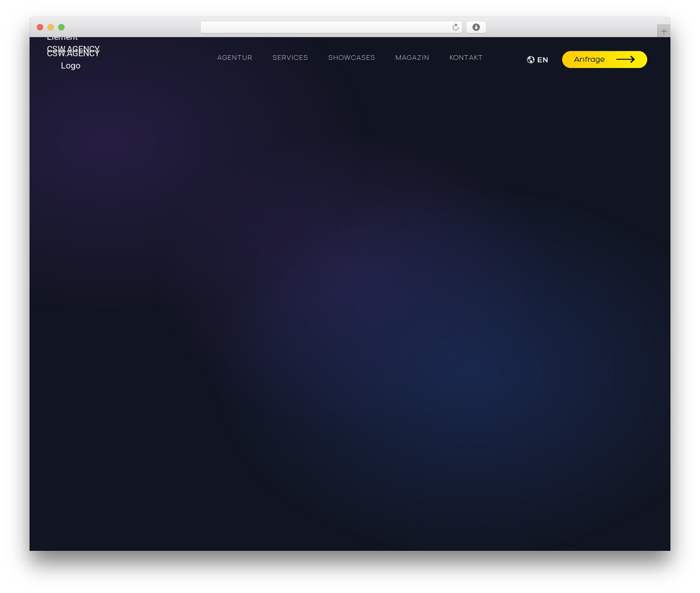Open the AGENTUR menu item
700x593 pixels.
(235, 57)
